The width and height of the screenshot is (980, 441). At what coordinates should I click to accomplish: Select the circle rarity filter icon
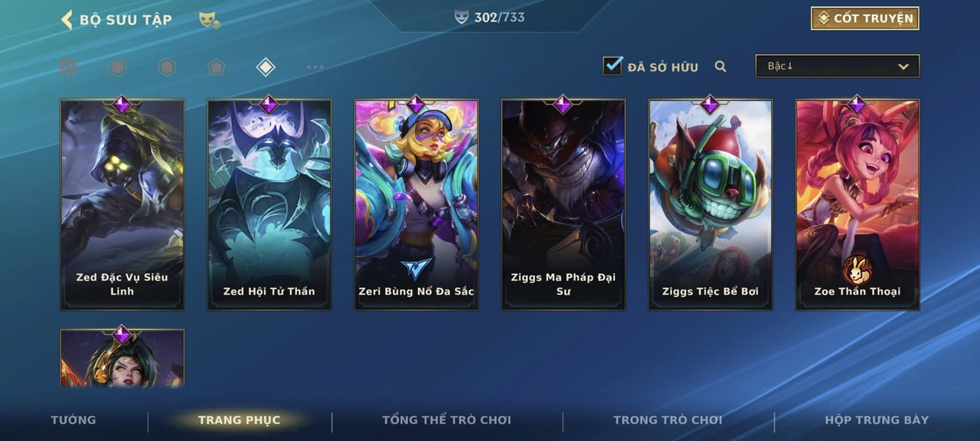click(117, 67)
